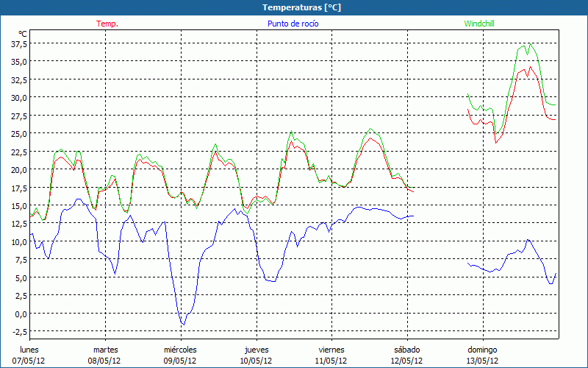
Task: Click the 37,5 value on the y-axis
Action: (19, 43)
